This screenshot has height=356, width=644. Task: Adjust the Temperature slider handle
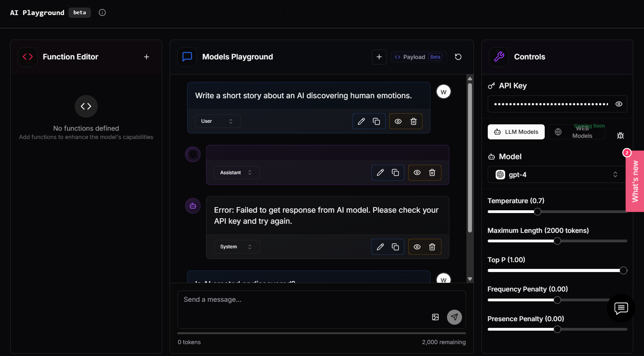point(537,212)
